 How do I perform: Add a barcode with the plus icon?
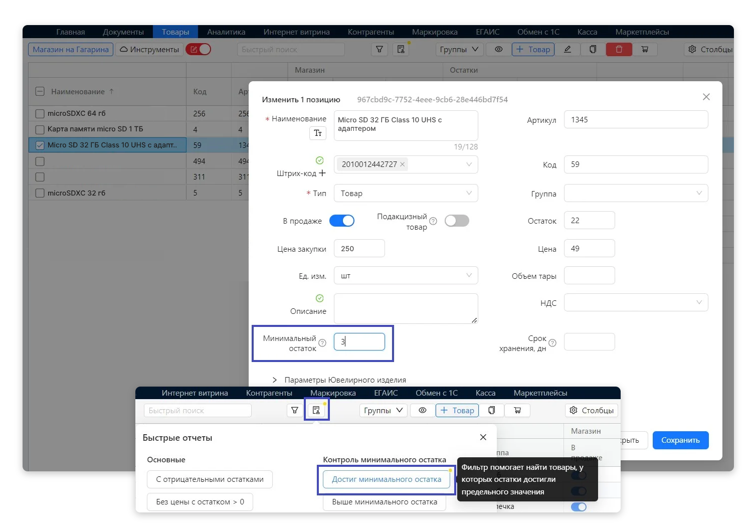point(322,173)
